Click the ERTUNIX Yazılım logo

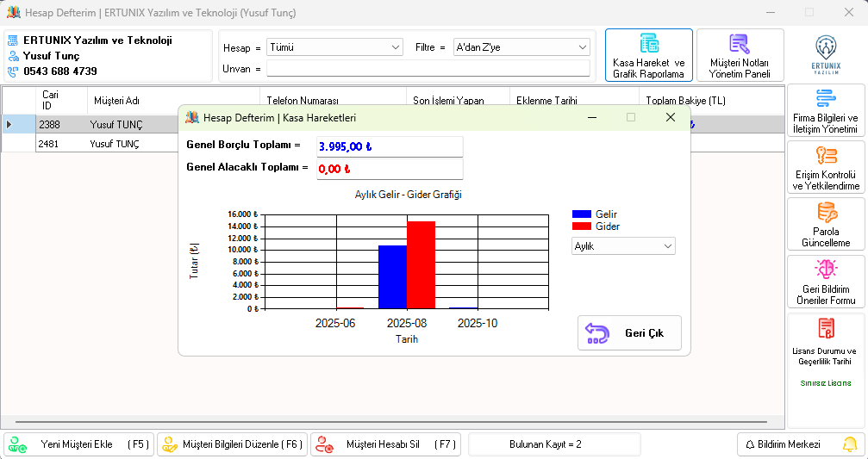(825, 53)
